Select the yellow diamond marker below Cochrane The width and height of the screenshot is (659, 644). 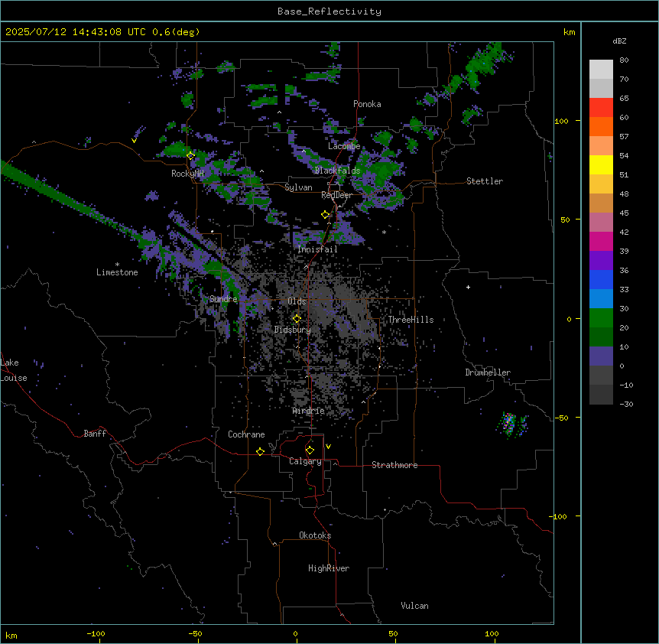coord(260,451)
